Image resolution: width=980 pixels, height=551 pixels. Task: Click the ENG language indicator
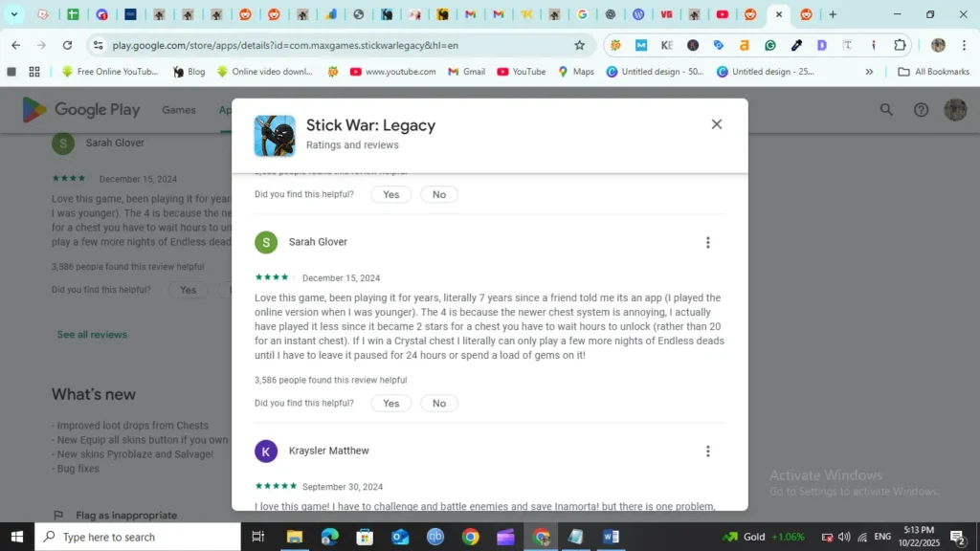[x=882, y=537]
